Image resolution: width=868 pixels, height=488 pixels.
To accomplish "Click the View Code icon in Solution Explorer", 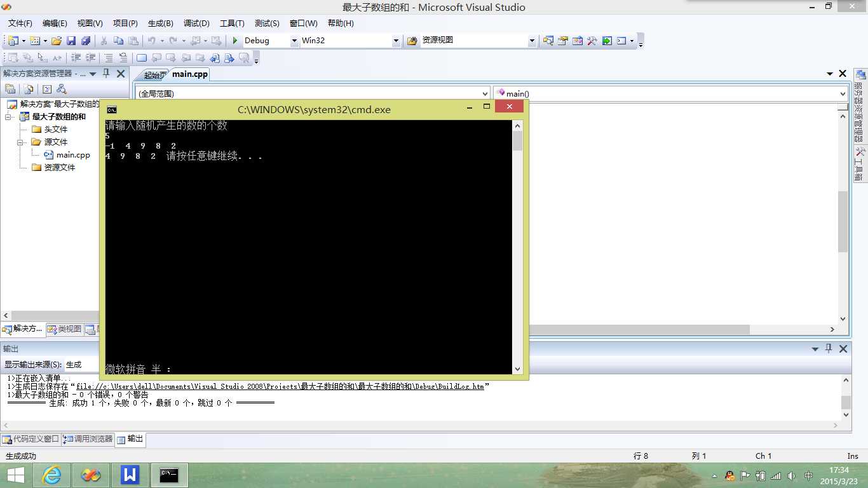I will 47,89.
